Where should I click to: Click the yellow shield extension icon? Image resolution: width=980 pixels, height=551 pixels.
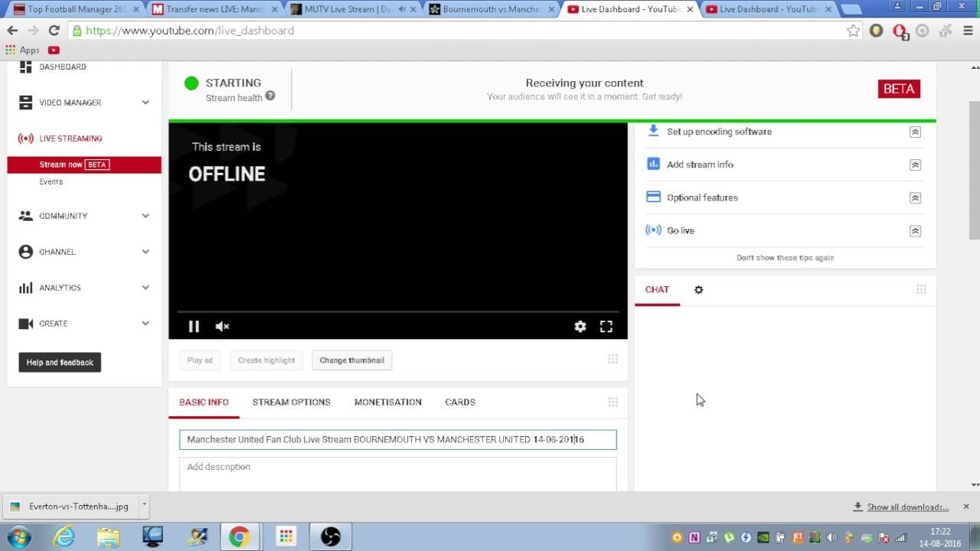(877, 31)
